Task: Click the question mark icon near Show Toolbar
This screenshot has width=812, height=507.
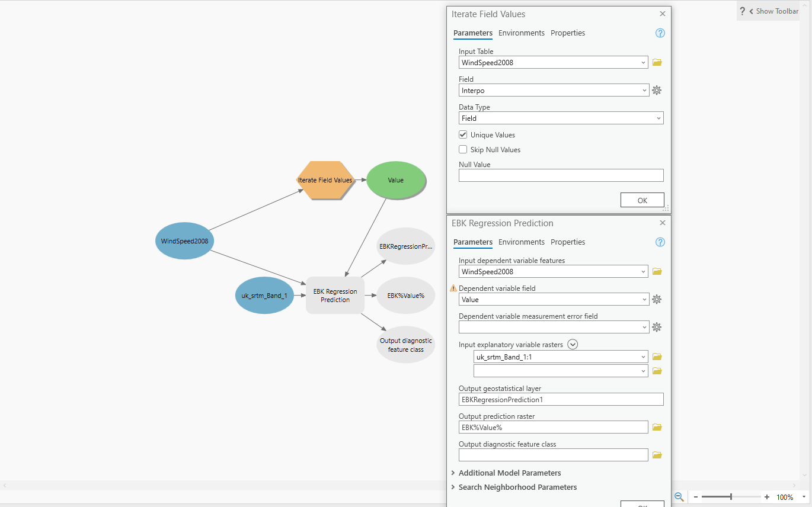Action: click(742, 11)
